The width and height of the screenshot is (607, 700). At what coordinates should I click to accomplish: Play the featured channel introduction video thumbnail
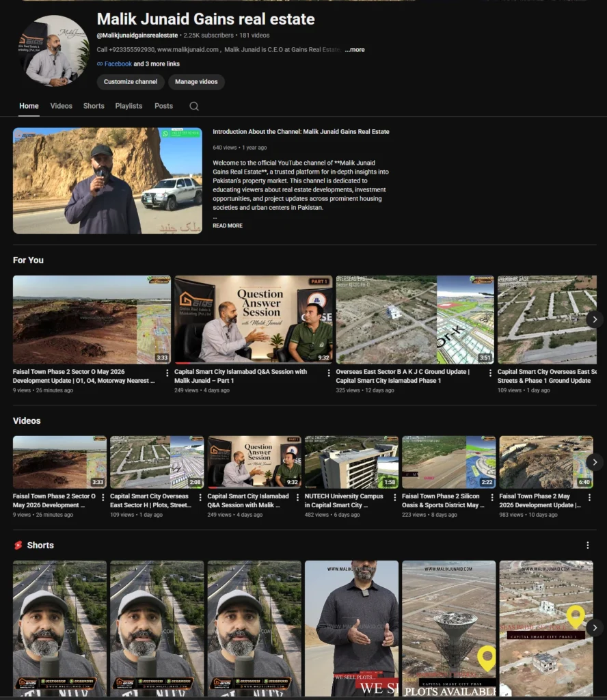pos(107,180)
